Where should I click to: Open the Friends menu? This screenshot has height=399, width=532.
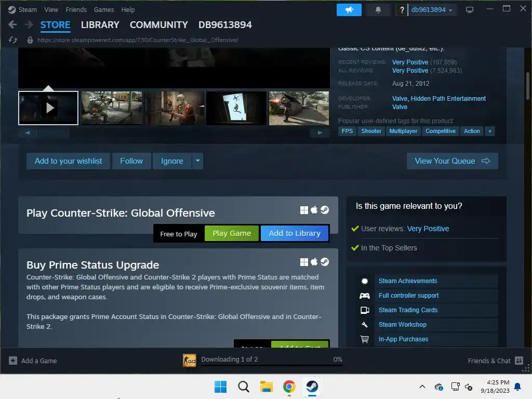click(x=76, y=10)
